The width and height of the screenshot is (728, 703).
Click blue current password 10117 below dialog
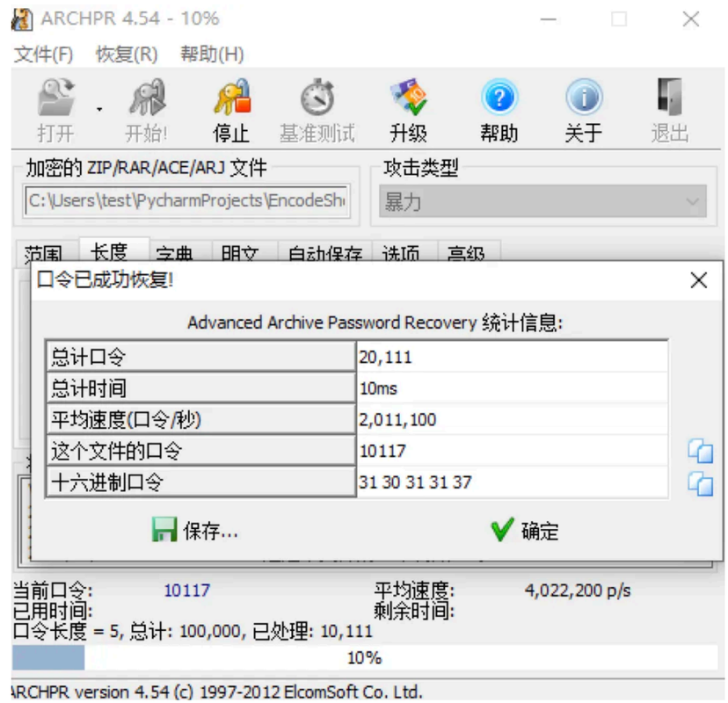pyautogui.click(x=187, y=591)
